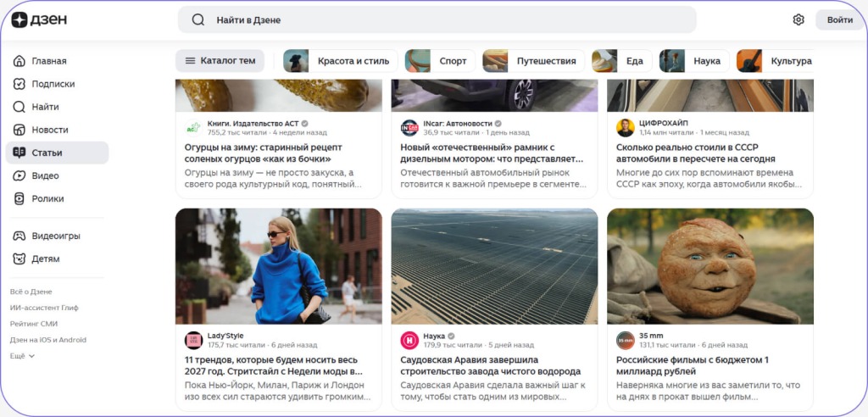Click the search magnifier icon
This screenshot has height=417, width=868.
[198, 20]
